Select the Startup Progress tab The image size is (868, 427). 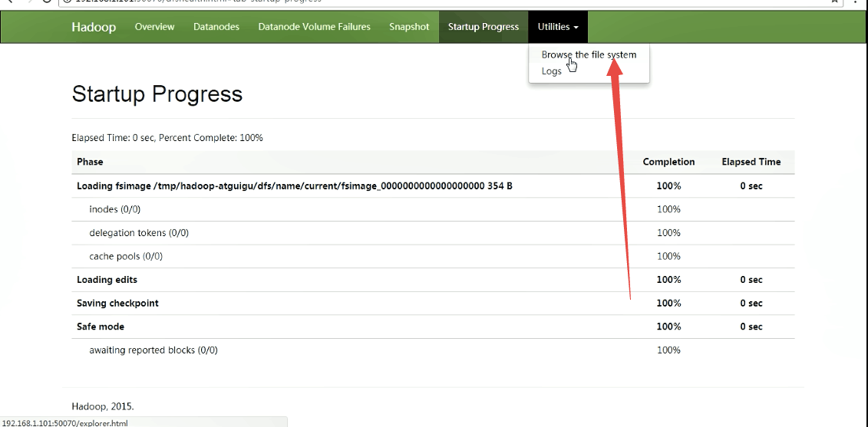pyautogui.click(x=484, y=27)
